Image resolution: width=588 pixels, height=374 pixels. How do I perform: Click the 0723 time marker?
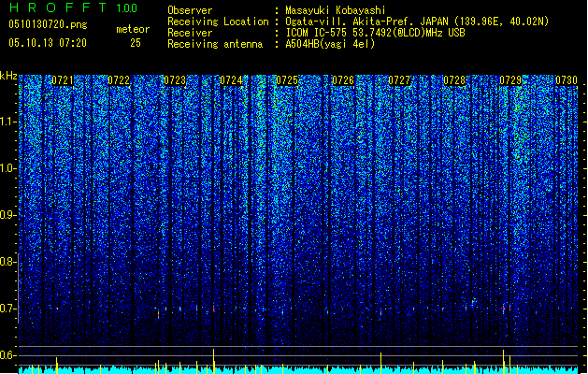175,80
